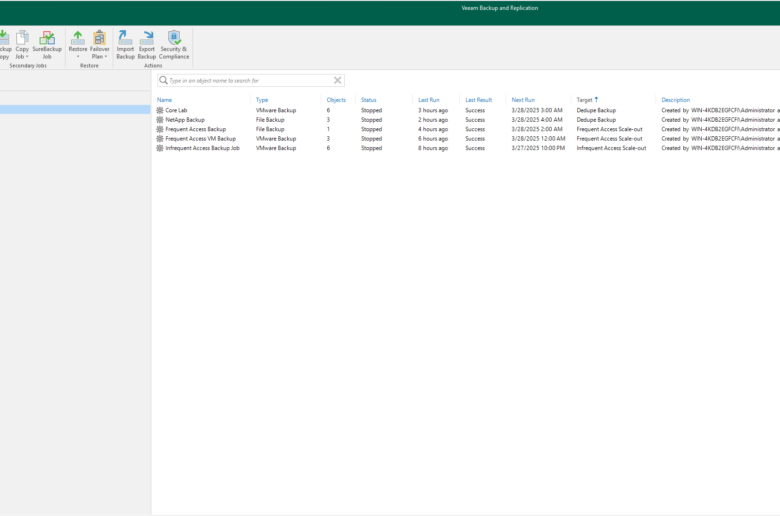Open the Restore ribbon button
780x516 pixels.
coord(78,45)
